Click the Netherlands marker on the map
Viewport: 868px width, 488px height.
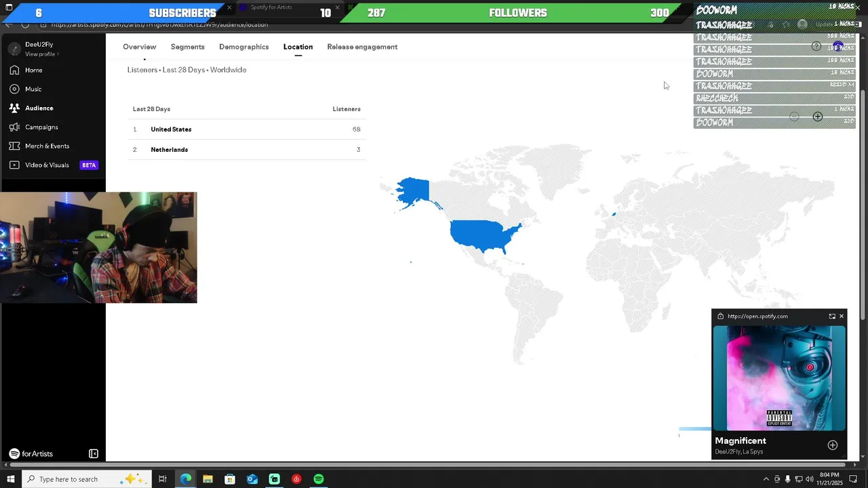(x=614, y=214)
